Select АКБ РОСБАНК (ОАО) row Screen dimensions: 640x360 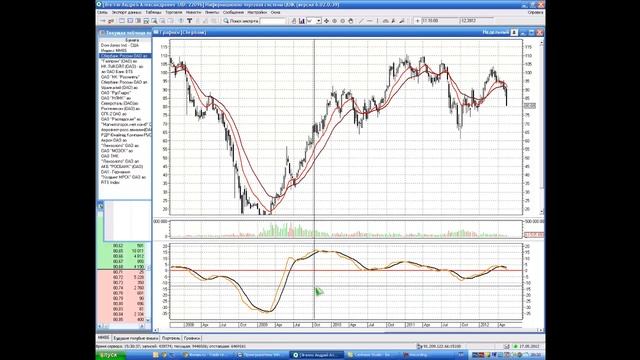pos(125,167)
